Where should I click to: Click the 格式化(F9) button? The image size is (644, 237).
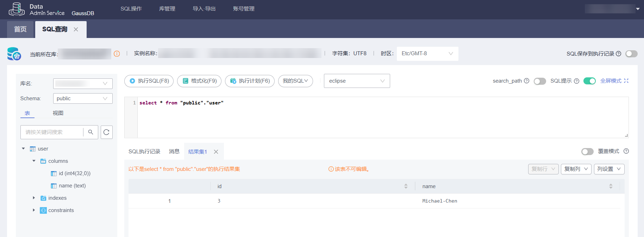pos(199,81)
